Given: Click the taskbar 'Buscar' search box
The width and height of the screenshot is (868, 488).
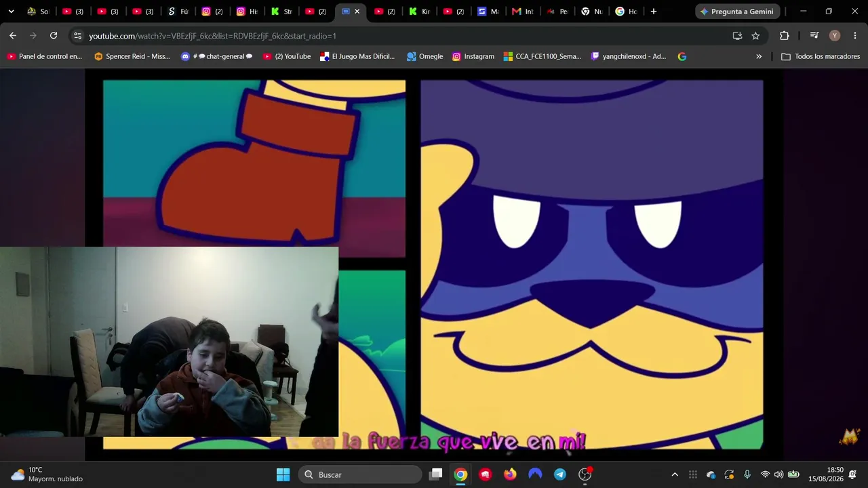Looking at the screenshot, I should 359,474.
